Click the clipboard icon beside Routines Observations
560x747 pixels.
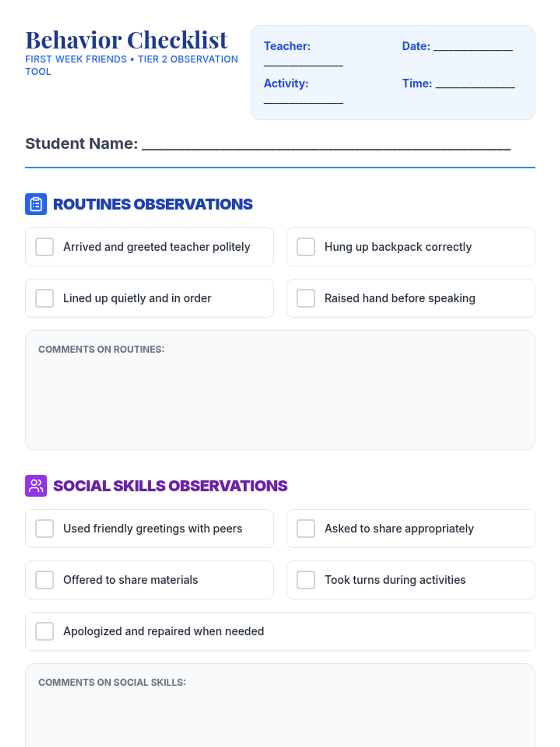tap(36, 204)
